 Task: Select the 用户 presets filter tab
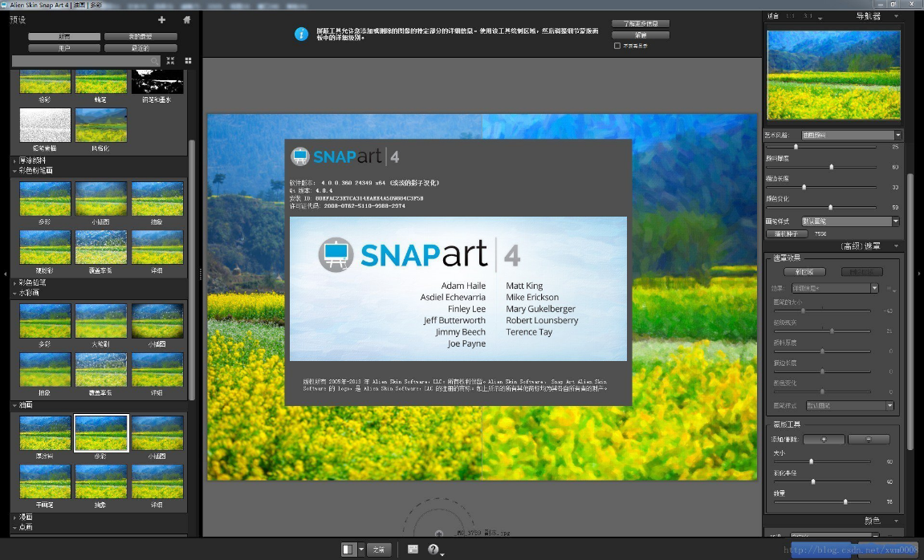click(64, 48)
